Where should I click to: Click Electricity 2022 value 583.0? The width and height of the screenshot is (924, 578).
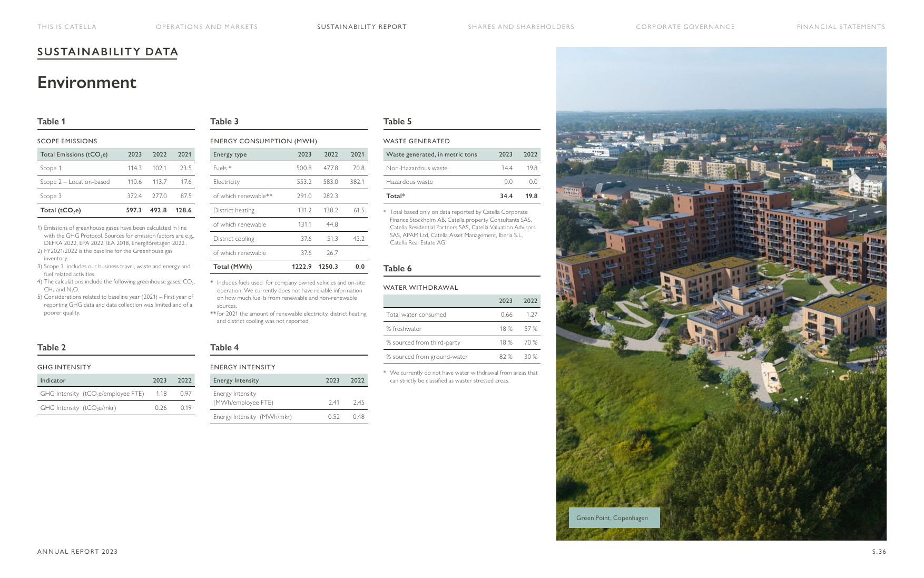[x=331, y=182]
